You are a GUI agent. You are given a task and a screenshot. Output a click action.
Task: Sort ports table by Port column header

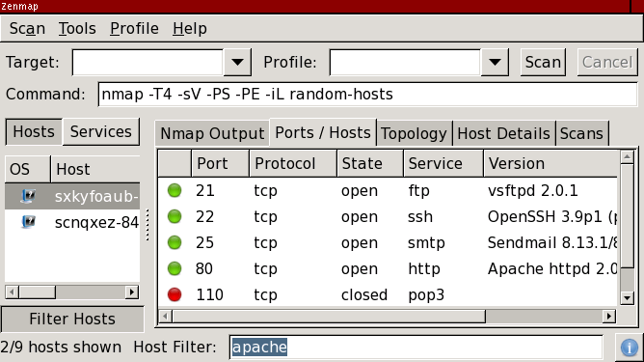pos(220,163)
